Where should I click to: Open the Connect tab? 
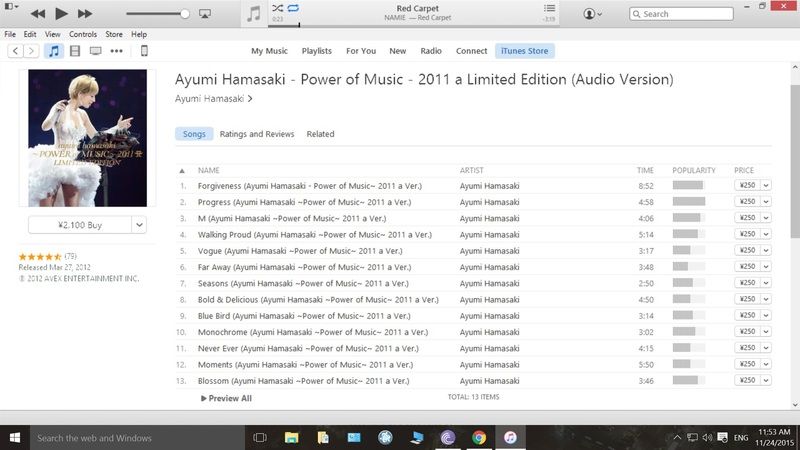(x=471, y=51)
